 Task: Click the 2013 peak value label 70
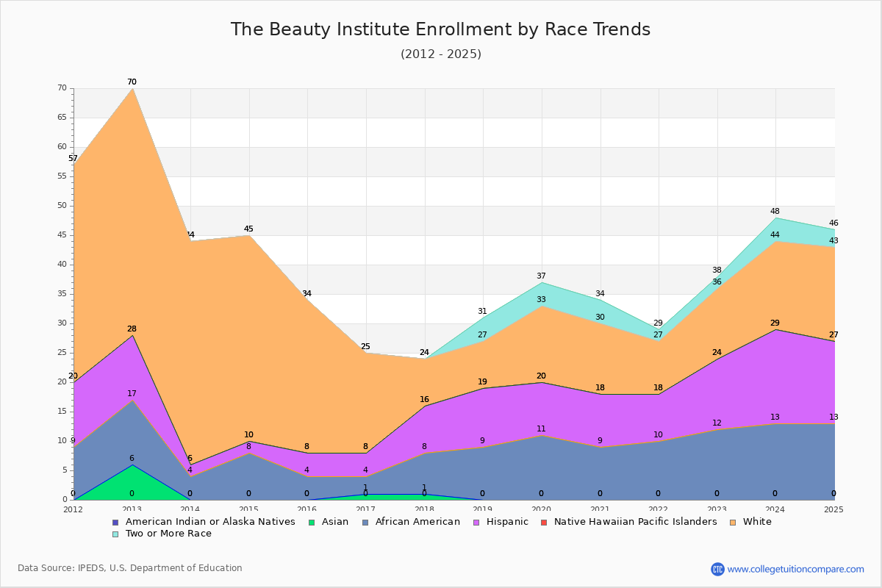pyautogui.click(x=132, y=82)
